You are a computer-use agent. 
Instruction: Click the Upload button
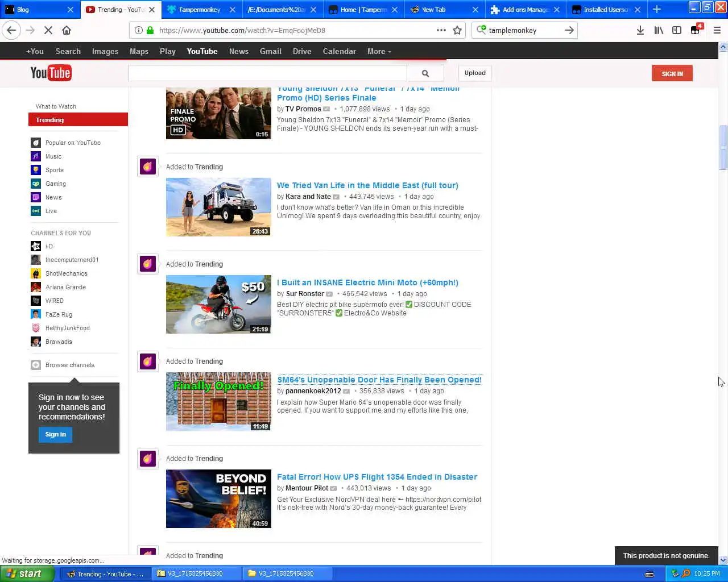point(475,73)
